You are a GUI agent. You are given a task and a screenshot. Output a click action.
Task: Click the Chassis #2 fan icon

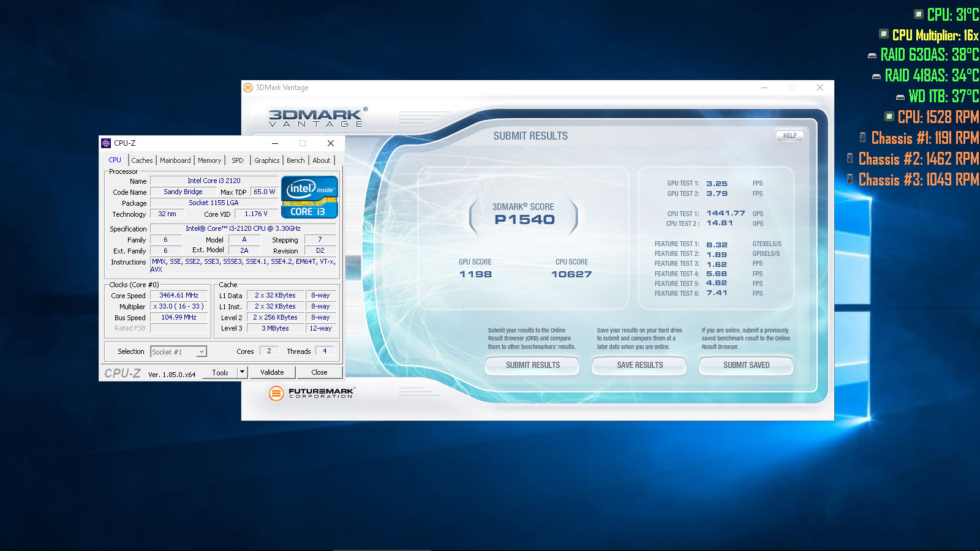850,158
